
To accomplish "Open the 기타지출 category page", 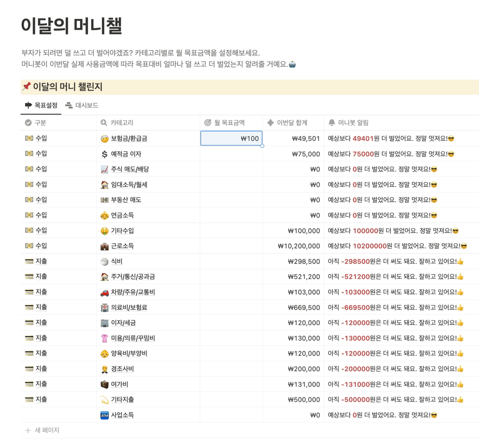I will [122, 400].
